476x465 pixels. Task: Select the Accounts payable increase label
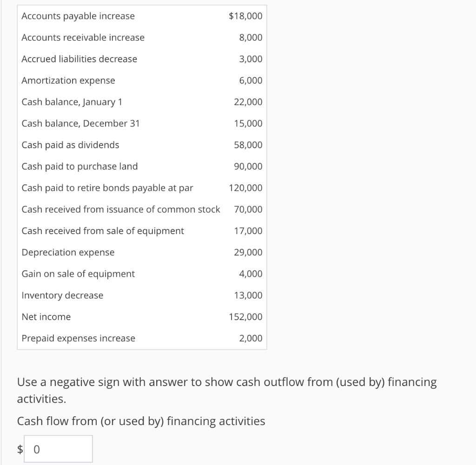pyautogui.click(x=78, y=16)
